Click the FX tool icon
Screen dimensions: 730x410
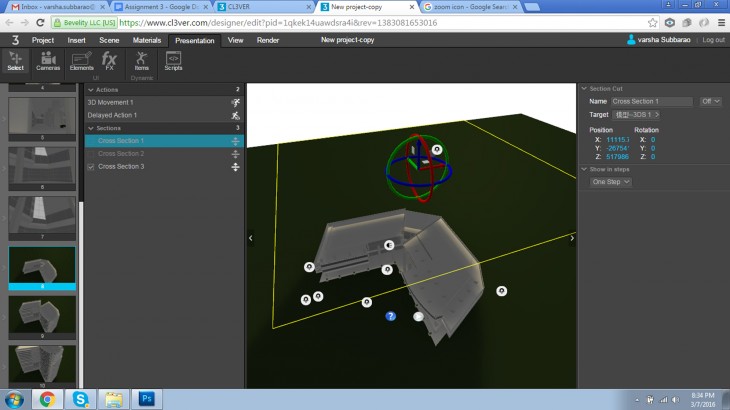tap(110, 61)
